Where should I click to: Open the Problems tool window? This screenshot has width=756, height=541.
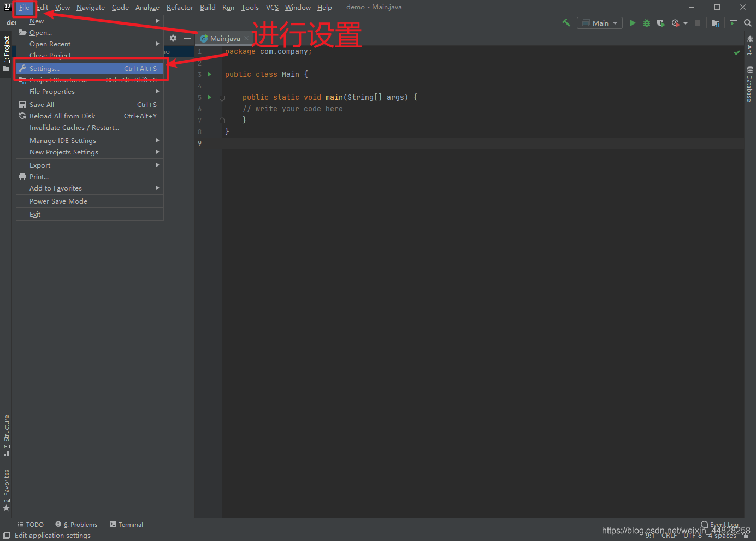(76, 524)
